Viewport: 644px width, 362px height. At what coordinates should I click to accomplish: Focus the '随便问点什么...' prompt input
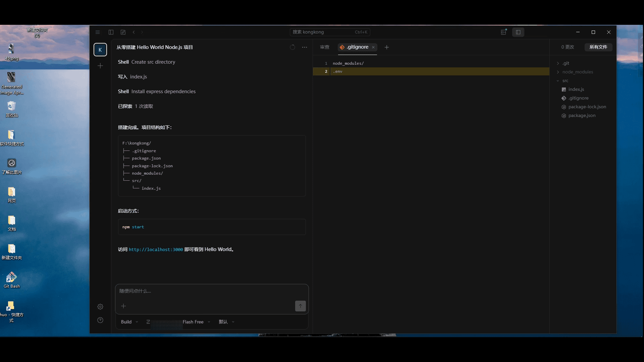[x=212, y=291]
